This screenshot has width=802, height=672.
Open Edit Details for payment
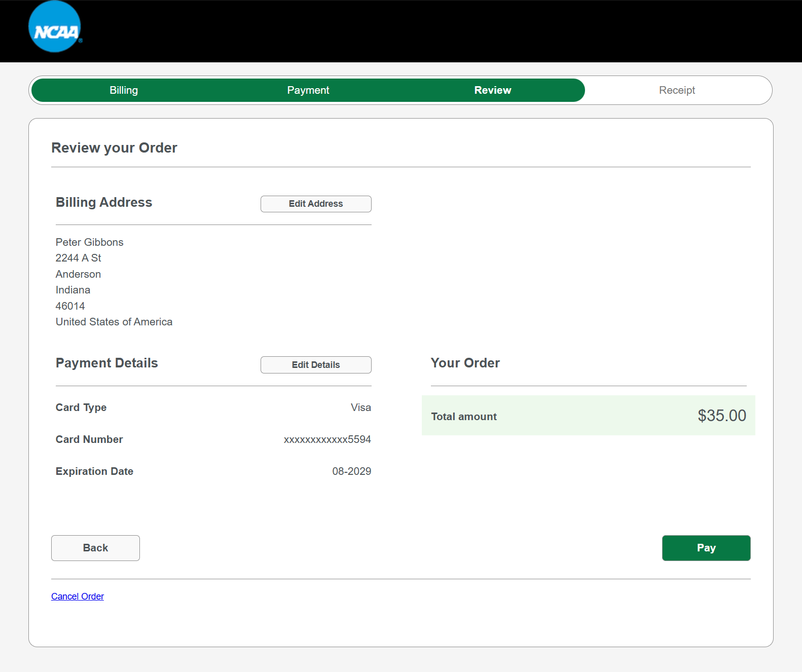(x=316, y=365)
